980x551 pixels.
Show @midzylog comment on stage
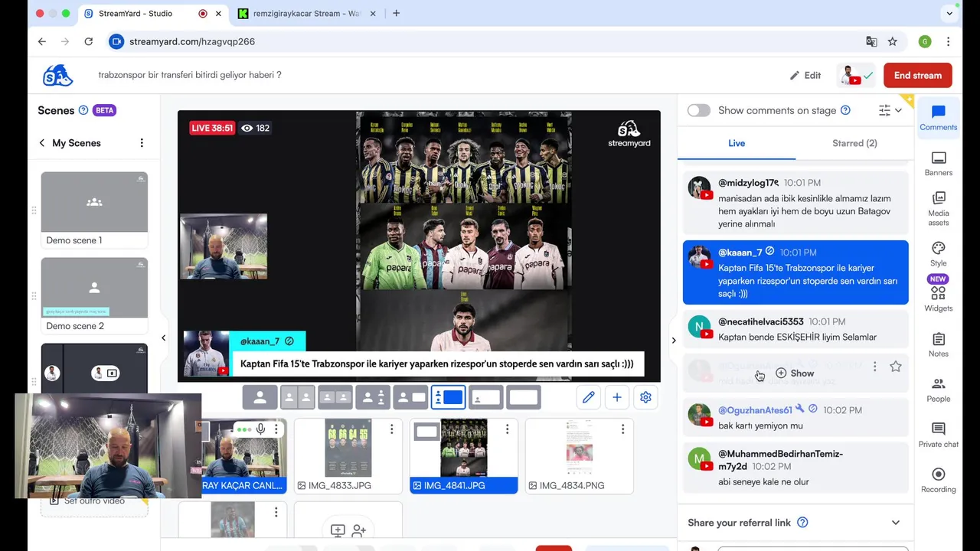click(x=795, y=203)
